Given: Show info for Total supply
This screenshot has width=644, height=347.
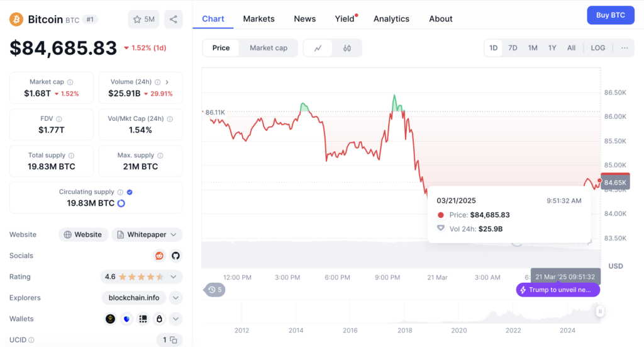Looking at the screenshot, I should (72, 156).
